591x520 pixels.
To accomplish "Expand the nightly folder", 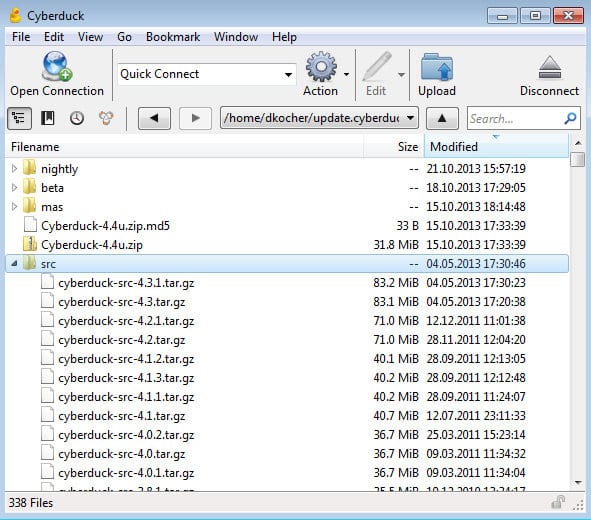I will pos(14,168).
